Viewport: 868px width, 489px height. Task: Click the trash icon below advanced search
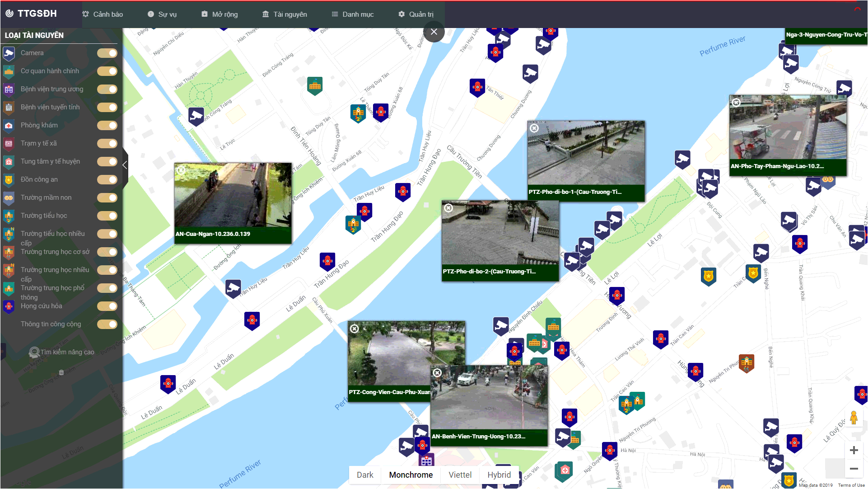tap(61, 372)
